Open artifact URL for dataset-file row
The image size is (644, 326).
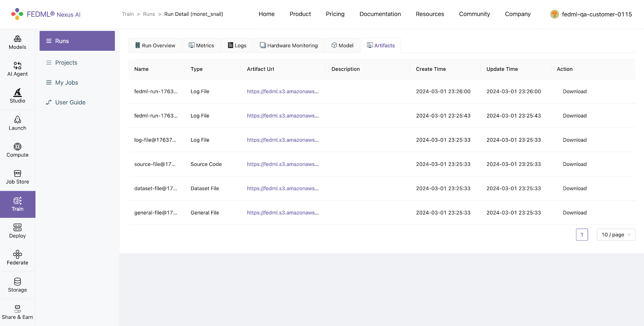pyautogui.click(x=283, y=188)
